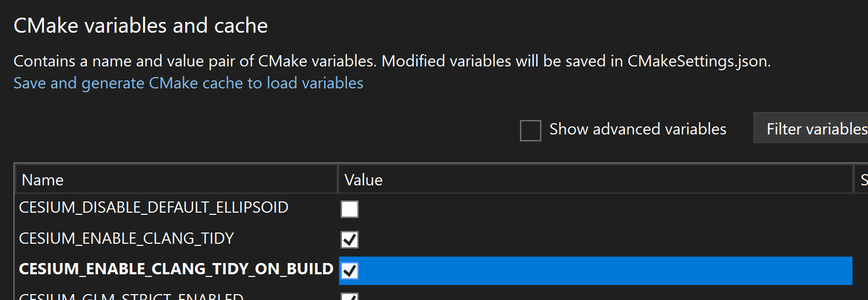
Task: Click the Value column header
Action: (364, 180)
